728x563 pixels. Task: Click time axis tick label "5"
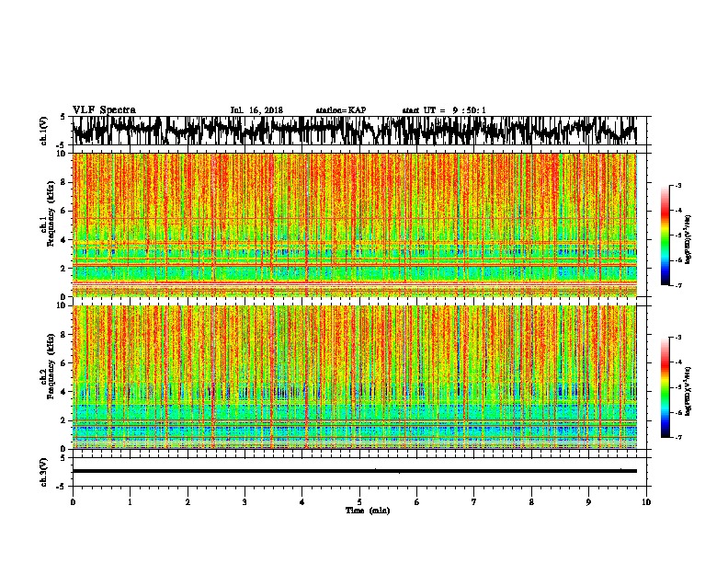pos(359,502)
